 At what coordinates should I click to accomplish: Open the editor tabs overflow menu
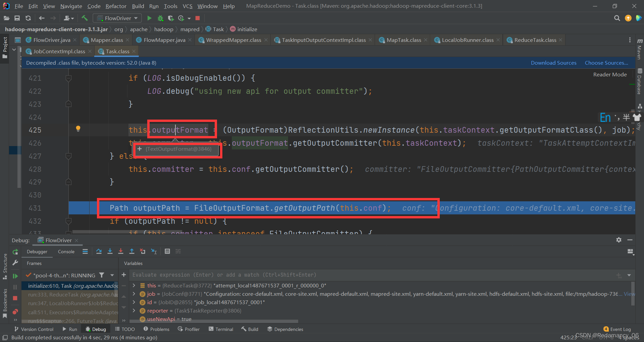point(630,40)
